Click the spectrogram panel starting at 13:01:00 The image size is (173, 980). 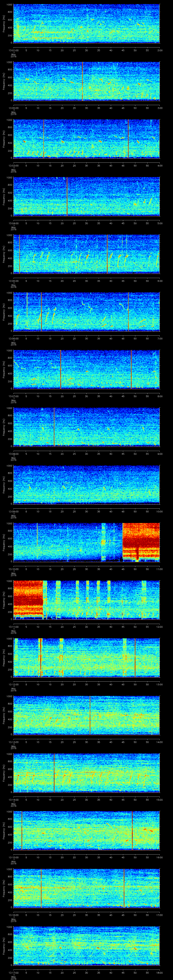pyautogui.click(x=87, y=24)
